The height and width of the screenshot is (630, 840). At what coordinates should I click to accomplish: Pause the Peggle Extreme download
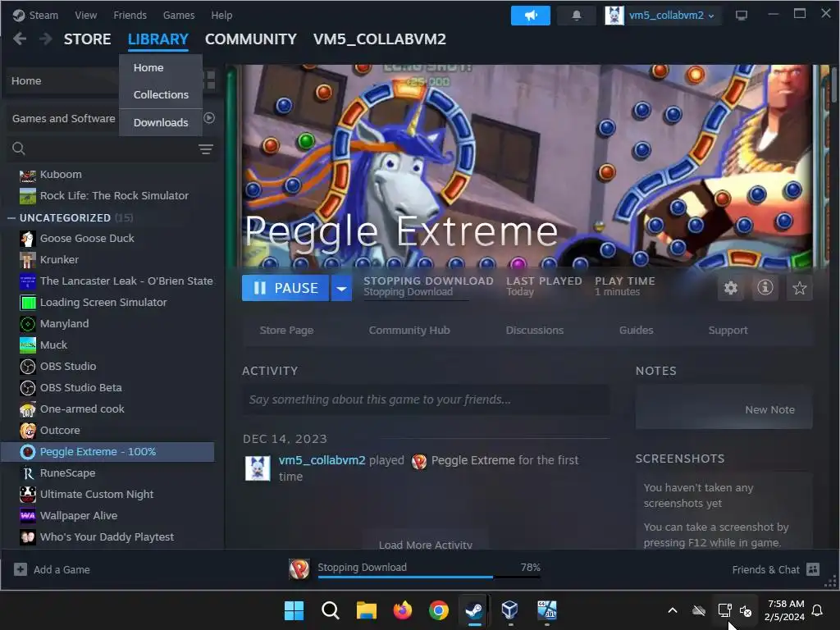(x=285, y=288)
